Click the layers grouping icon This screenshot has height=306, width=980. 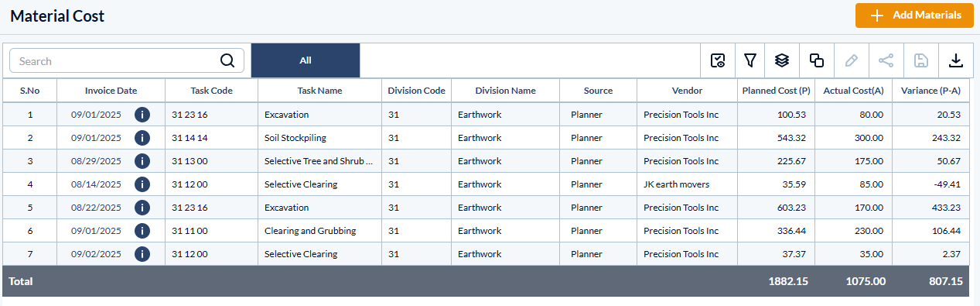[782, 60]
